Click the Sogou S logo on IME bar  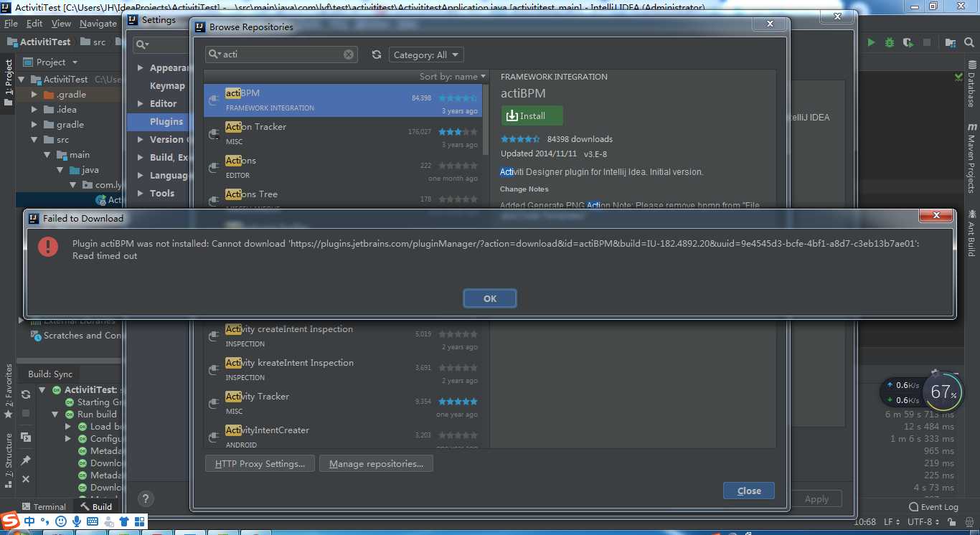click(10, 521)
